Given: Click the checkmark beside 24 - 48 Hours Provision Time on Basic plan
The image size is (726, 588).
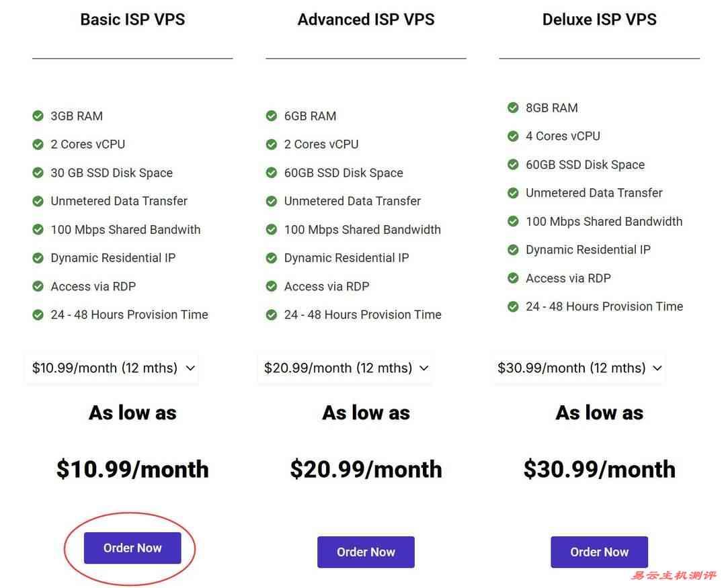Looking at the screenshot, I should point(38,314).
